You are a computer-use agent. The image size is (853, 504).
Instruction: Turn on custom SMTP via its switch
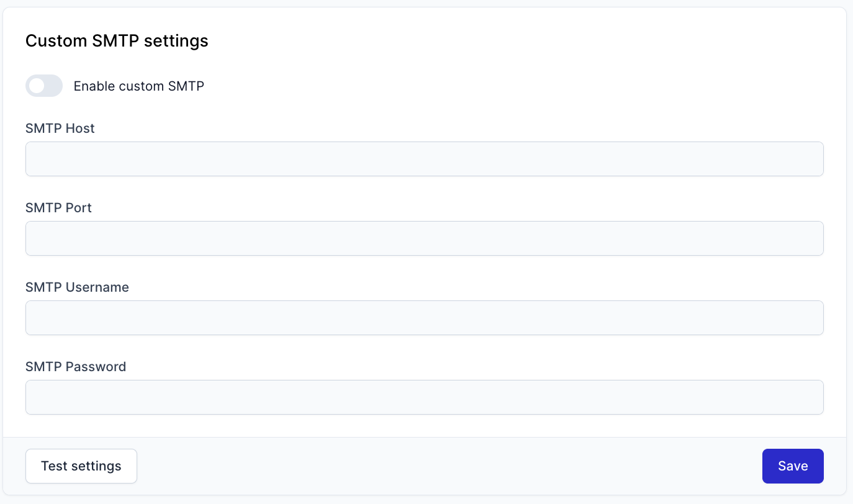(44, 86)
